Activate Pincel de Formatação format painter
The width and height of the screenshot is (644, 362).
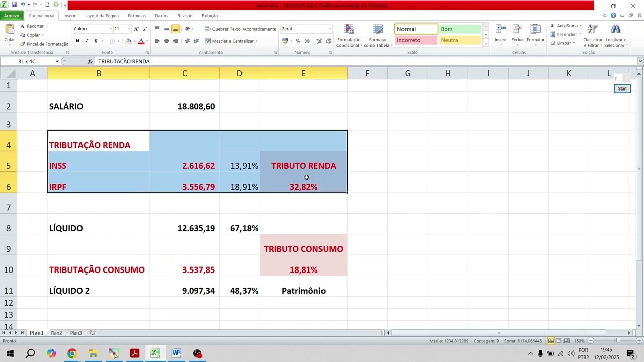pos(44,44)
